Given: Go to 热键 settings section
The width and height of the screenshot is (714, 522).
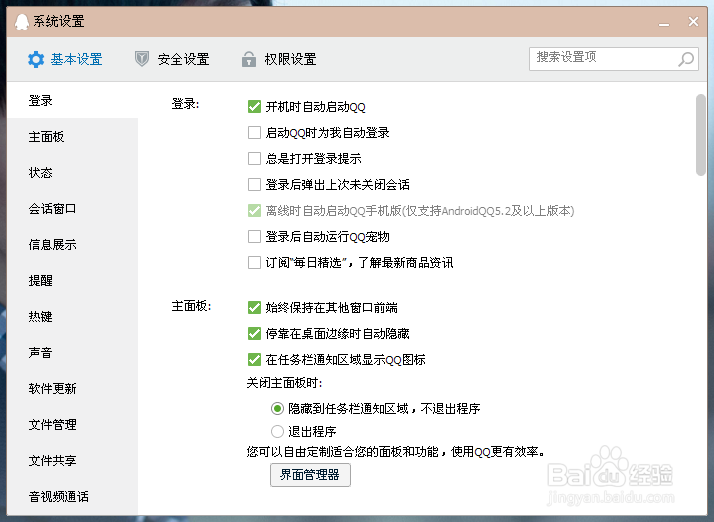Looking at the screenshot, I should (72, 316).
